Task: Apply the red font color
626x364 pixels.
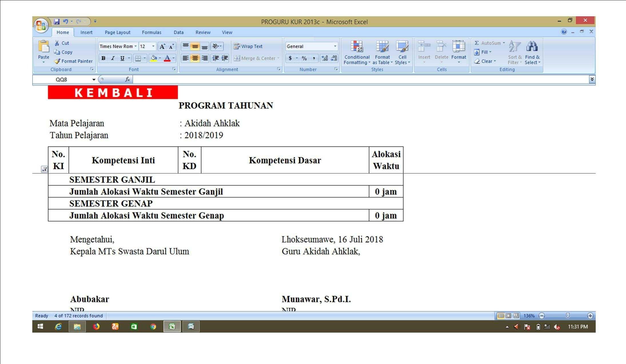Action: (168, 58)
